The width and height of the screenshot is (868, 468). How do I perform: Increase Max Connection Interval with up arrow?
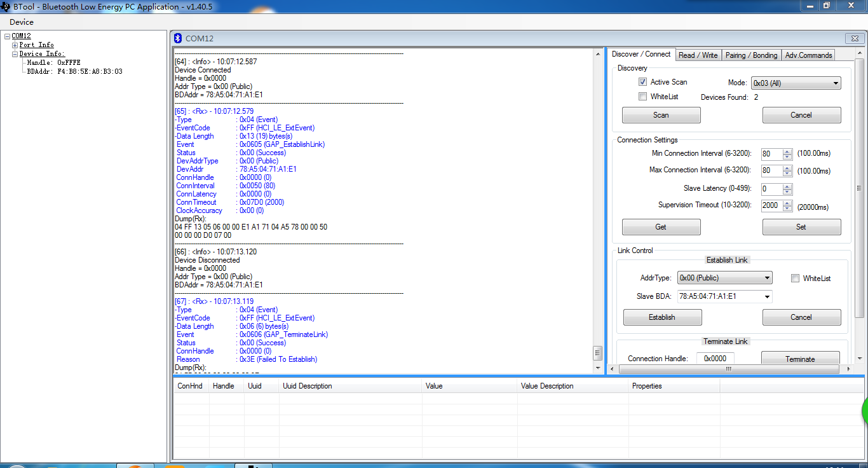pos(787,169)
